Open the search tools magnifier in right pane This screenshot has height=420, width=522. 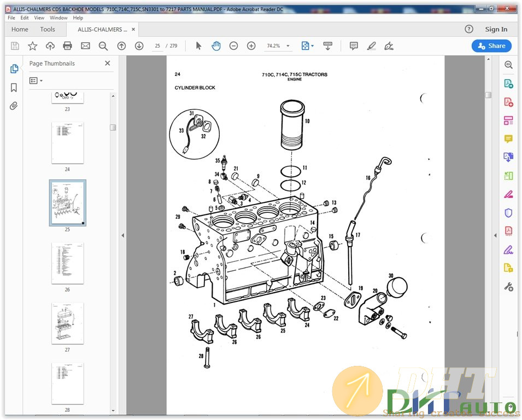508,65
